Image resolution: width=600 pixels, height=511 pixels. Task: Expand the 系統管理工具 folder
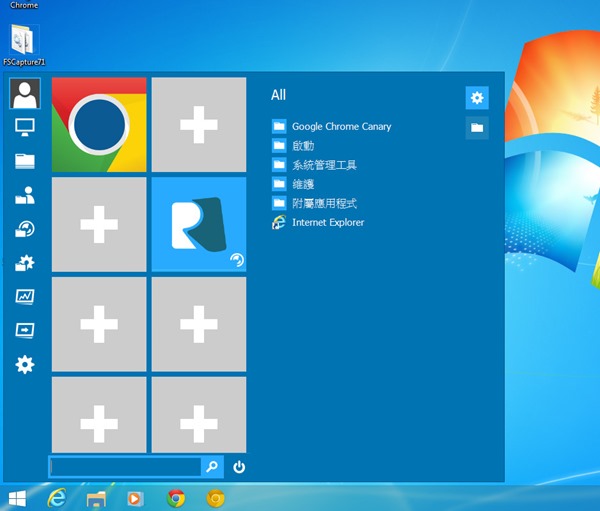tap(324, 165)
